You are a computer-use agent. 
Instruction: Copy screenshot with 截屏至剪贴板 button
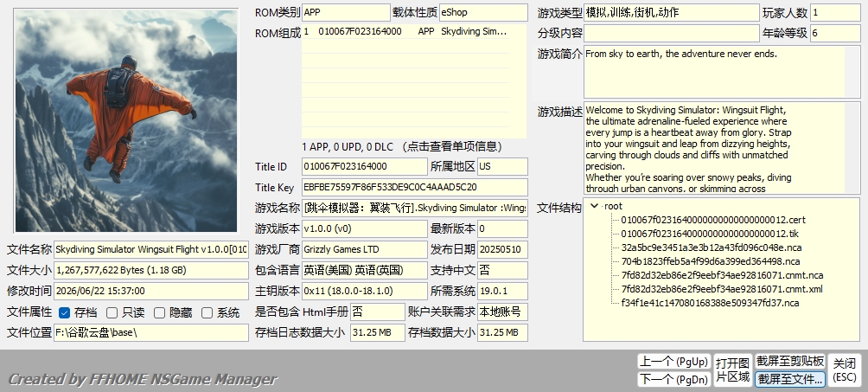click(x=790, y=362)
